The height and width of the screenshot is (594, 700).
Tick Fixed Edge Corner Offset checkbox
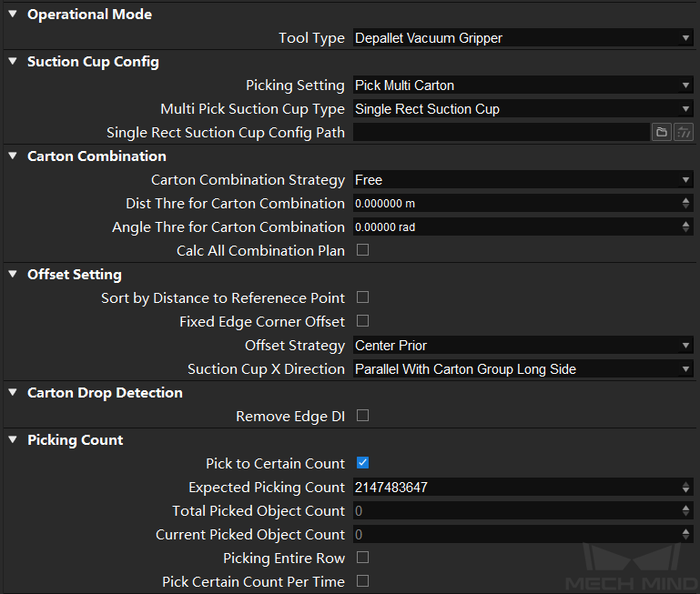[362, 321]
